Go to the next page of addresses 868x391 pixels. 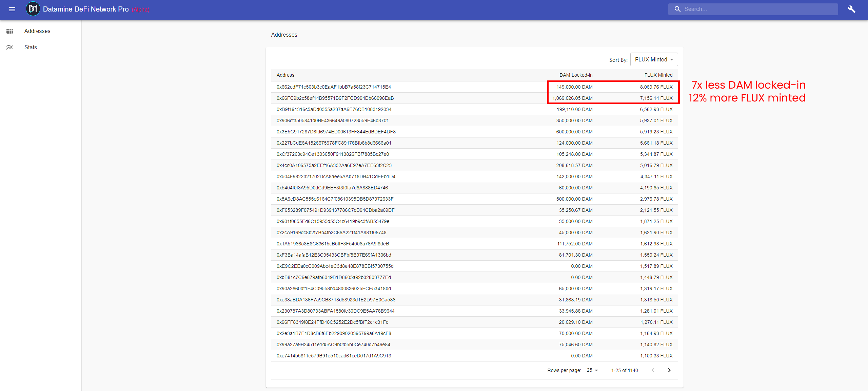669,370
